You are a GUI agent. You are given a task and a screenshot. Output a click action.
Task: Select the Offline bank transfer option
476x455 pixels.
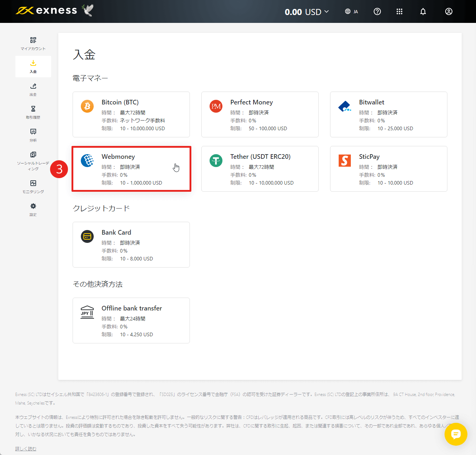coord(131,320)
